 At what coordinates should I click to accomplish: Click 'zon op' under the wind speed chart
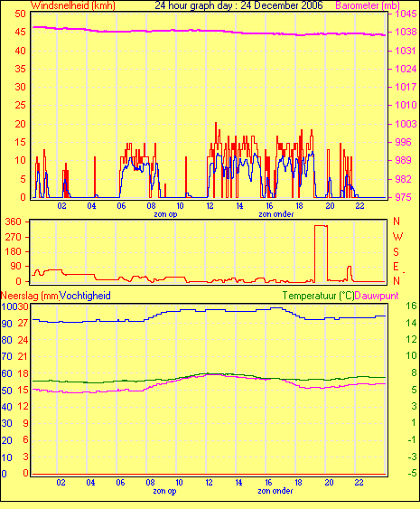pyautogui.click(x=165, y=214)
